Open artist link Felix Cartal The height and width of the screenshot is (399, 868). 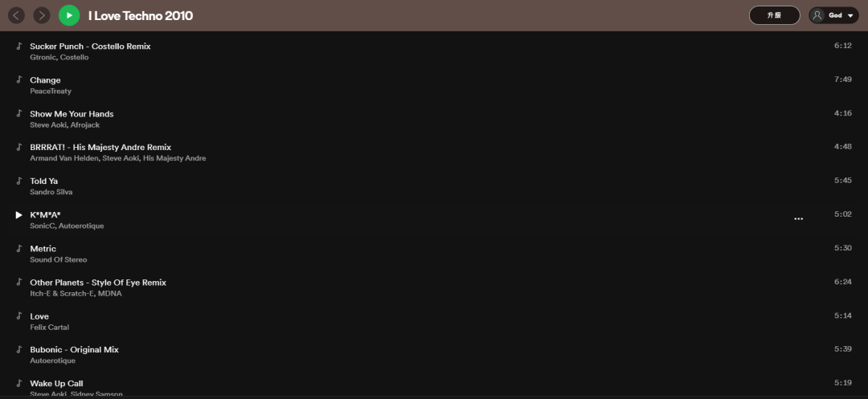point(49,328)
